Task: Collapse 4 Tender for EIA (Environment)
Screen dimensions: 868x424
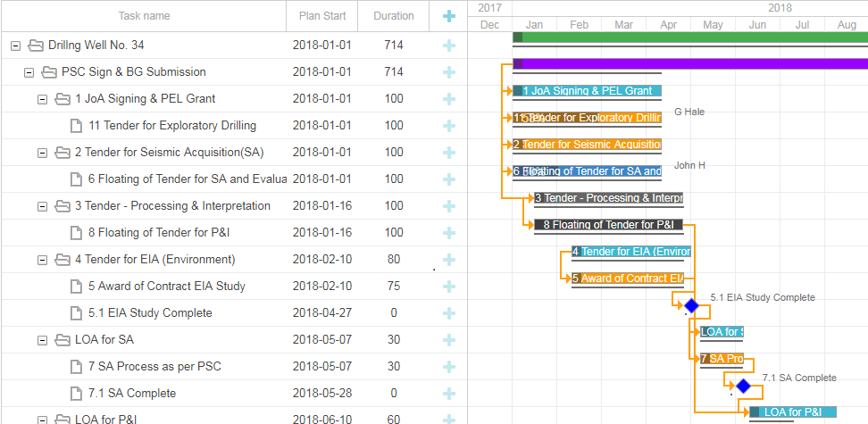Action: tap(42, 260)
